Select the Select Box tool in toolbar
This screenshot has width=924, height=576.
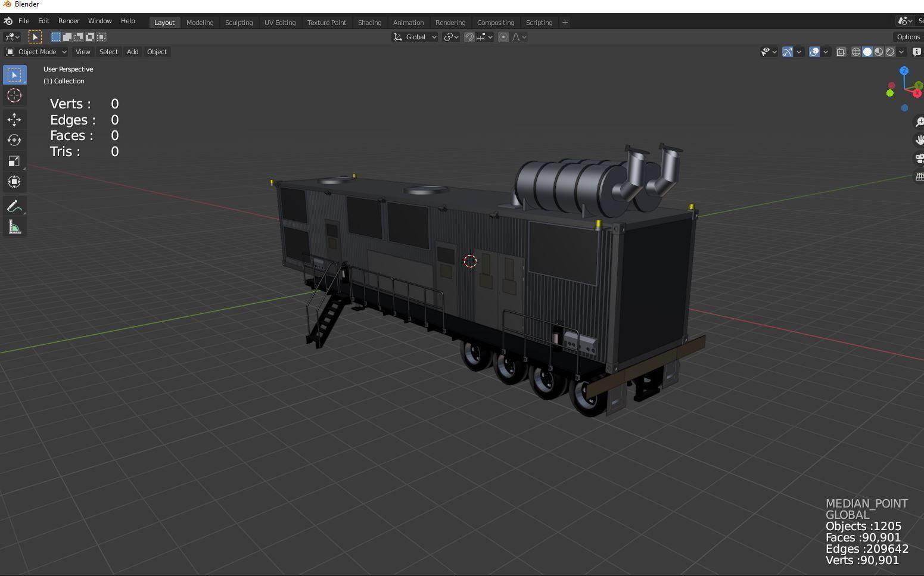coord(14,75)
